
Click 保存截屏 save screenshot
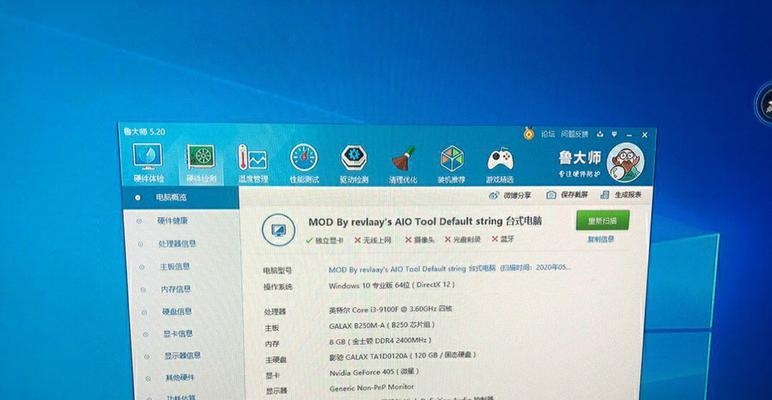567,195
